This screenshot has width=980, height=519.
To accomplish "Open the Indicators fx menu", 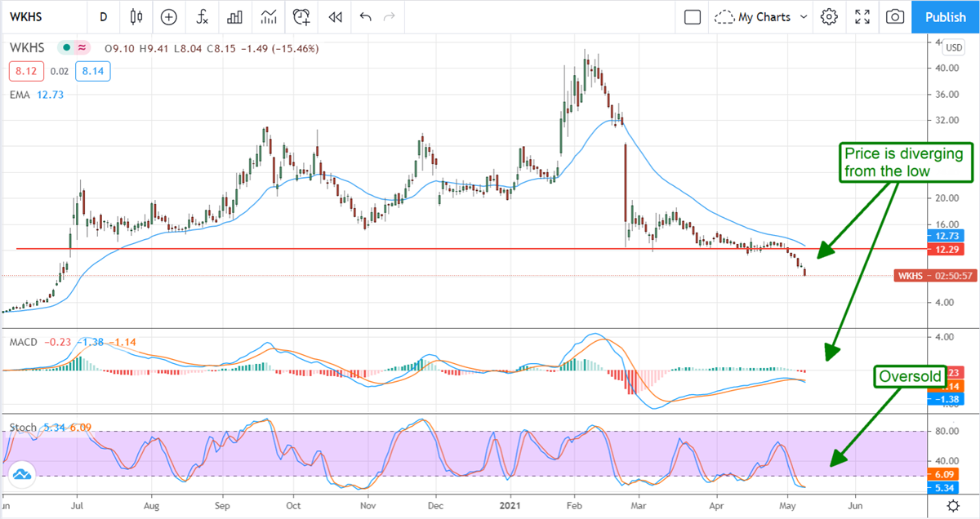I will (202, 16).
